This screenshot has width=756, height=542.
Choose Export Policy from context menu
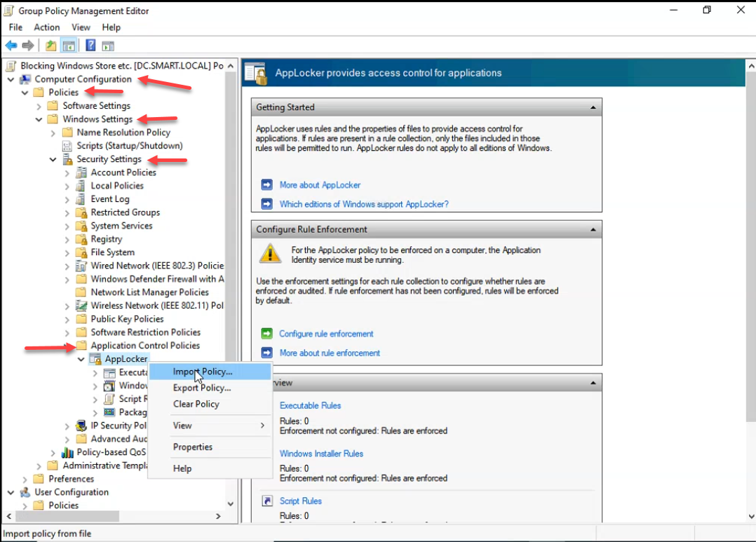coord(210,388)
